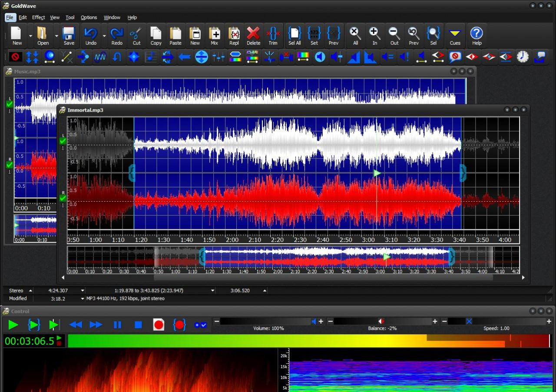The image size is (556, 392).
Task: Toggle left channel checkbox in Immortal.mp3
Action: pyautogui.click(x=63, y=141)
